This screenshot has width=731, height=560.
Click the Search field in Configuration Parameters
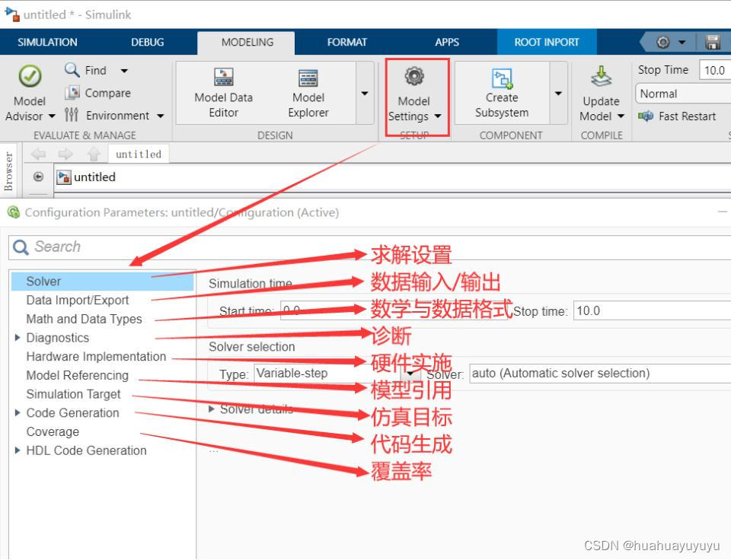pos(370,247)
